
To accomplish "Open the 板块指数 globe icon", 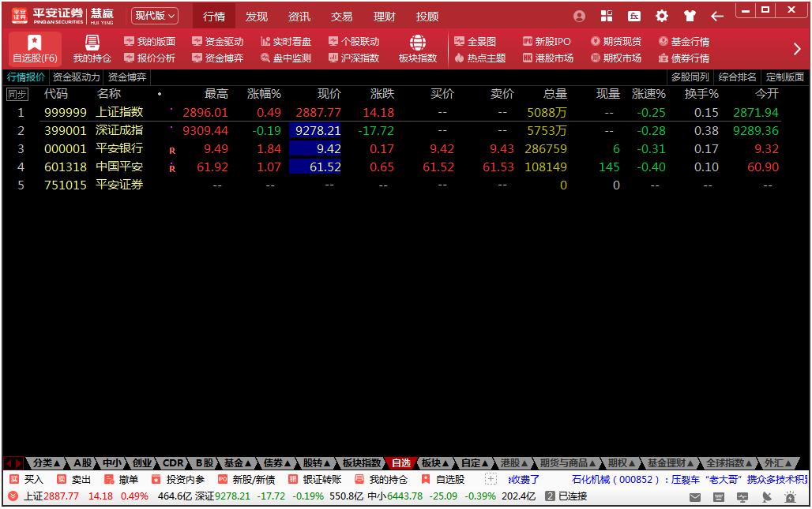I will click(418, 49).
